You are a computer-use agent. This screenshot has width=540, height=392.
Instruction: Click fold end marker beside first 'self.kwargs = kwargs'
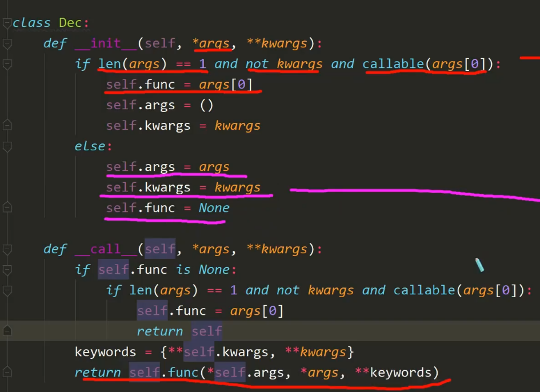7,125
